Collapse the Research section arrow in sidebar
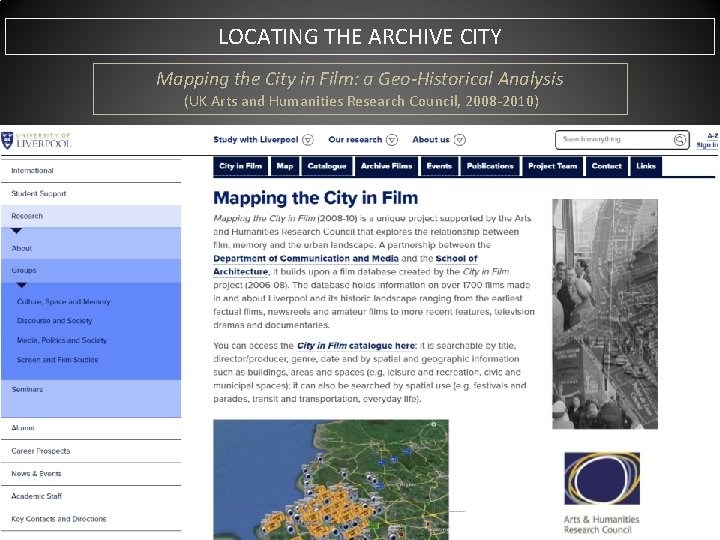The image size is (720, 540). (17, 231)
